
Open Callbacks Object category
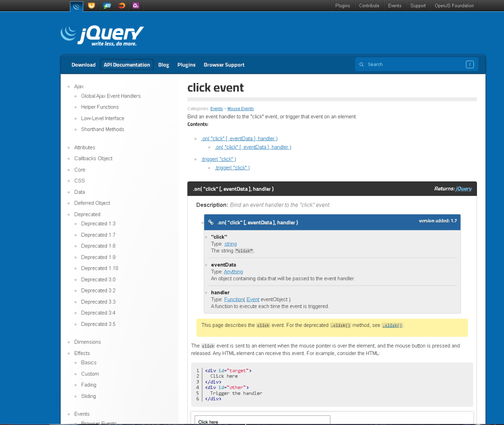pos(93,158)
